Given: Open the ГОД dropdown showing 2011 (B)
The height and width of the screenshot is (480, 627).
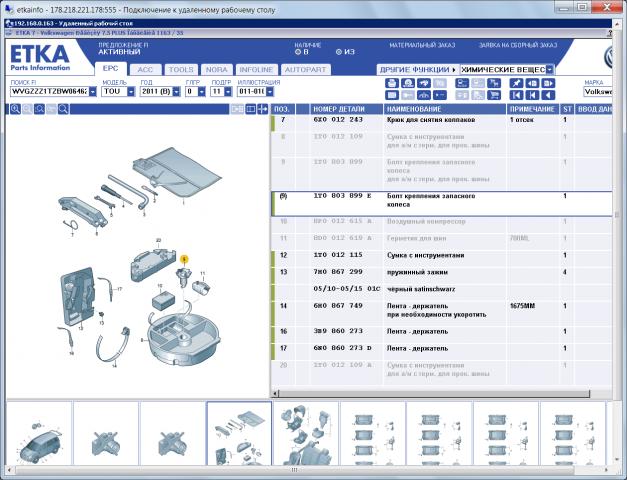Looking at the screenshot, I should click(176, 92).
